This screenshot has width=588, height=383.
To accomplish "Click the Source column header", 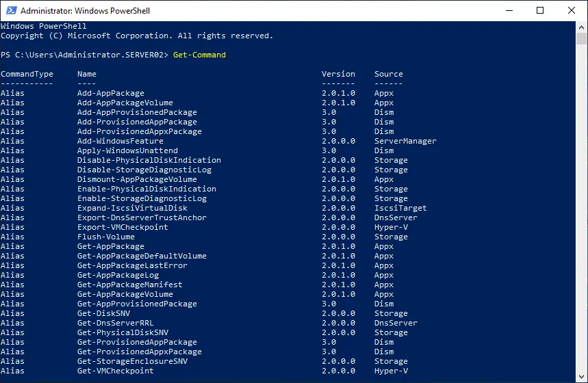I will 388,74.
